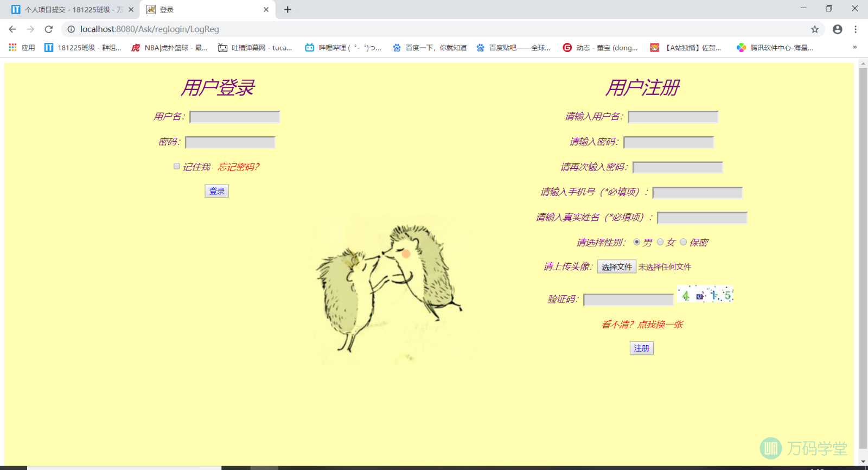This screenshot has width=868, height=470.
Task: Switch to the 登录 tab
Action: pyautogui.click(x=207, y=10)
